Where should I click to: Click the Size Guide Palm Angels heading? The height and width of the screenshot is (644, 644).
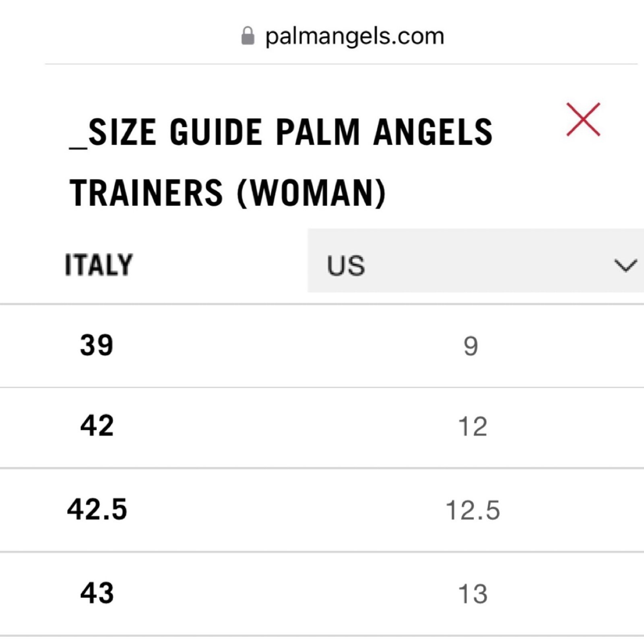281,132
